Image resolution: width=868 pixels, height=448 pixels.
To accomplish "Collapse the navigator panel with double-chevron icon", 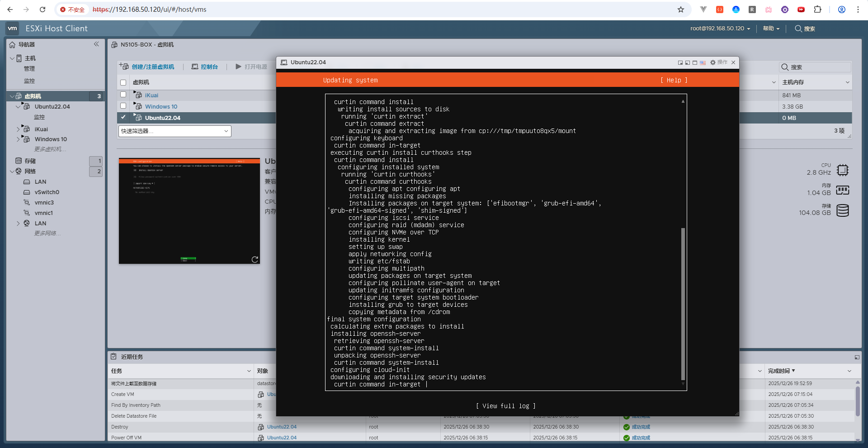I will [x=96, y=44].
